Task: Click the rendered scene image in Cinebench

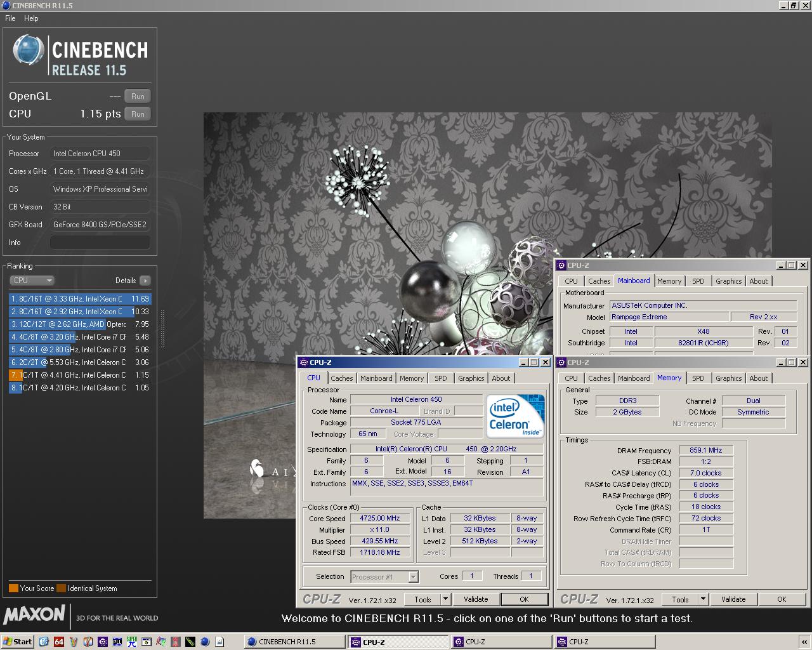Action: point(487,315)
